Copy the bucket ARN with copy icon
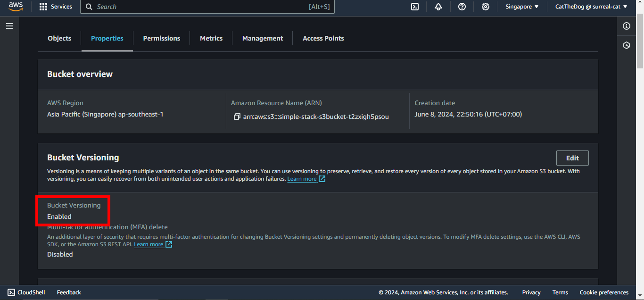Image resolution: width=644 pixels, height=300 pixels. pos(237,117)
